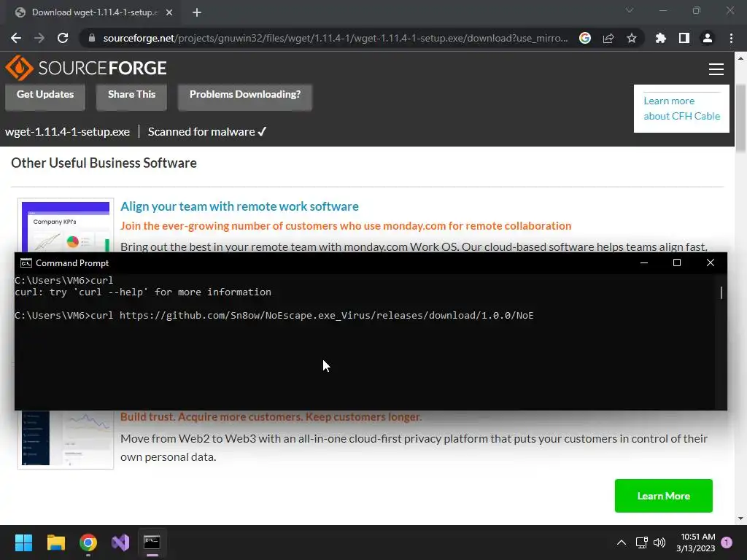Click the page scrollbar down arrow
The image size is (747, 560).
[740, 518]
